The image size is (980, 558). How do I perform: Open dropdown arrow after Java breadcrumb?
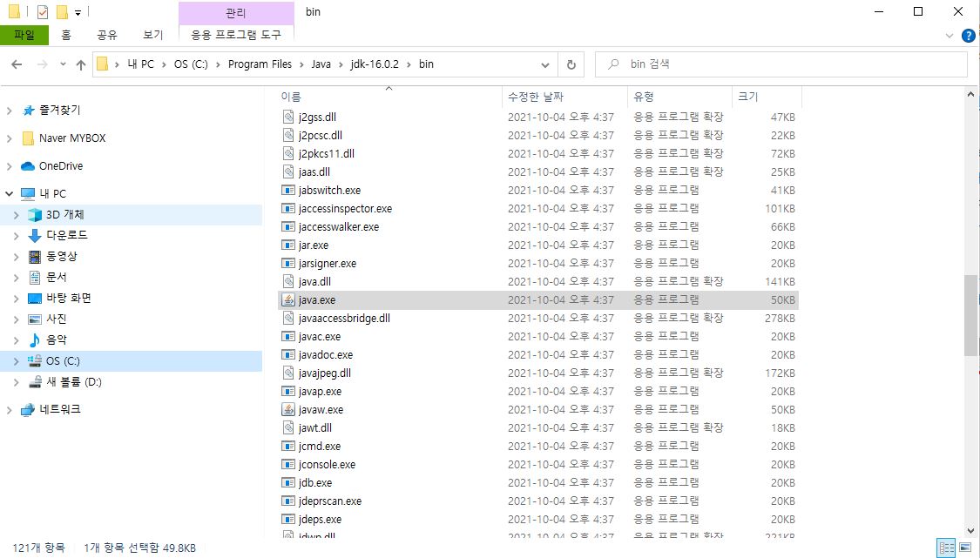click(x=341, y=64)
